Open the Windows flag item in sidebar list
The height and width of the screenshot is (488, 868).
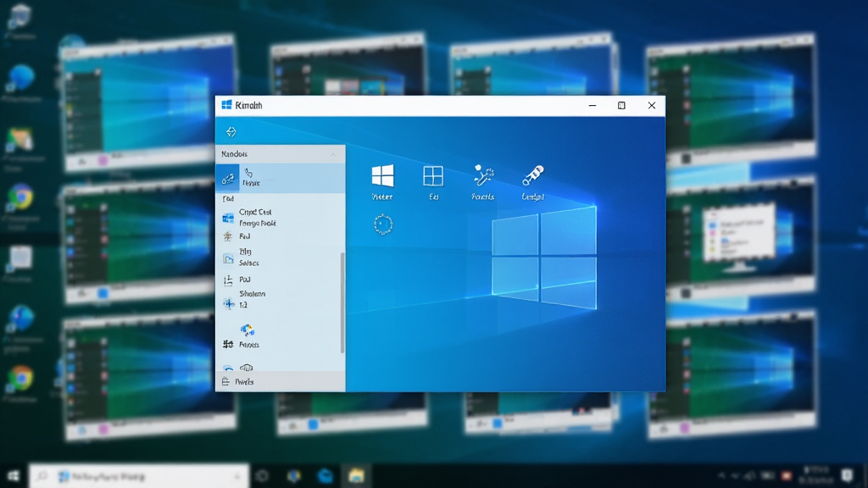(x=228, y=218)
